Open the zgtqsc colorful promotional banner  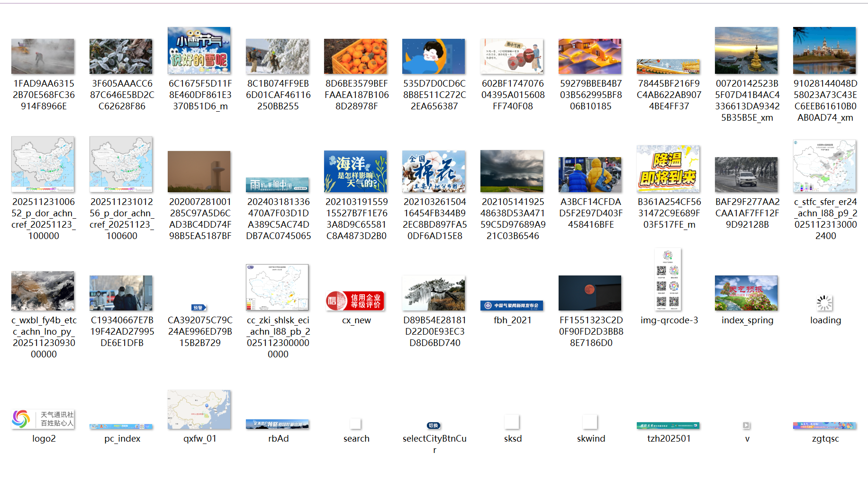(x=824, y=426)
